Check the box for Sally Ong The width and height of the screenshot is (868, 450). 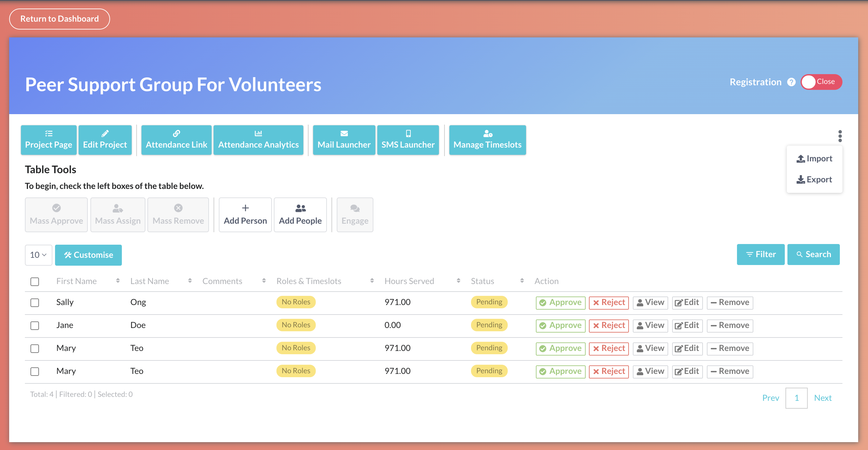[35, 303]
